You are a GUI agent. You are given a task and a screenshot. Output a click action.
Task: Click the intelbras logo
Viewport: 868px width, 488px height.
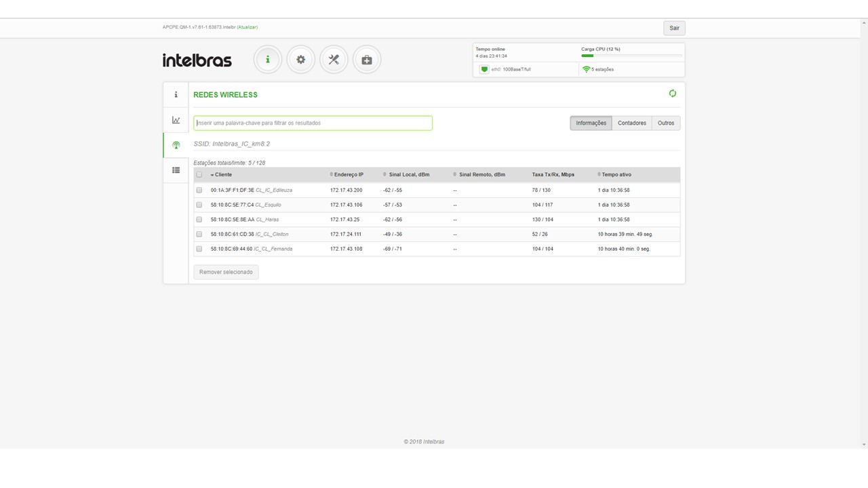point(197,60)
